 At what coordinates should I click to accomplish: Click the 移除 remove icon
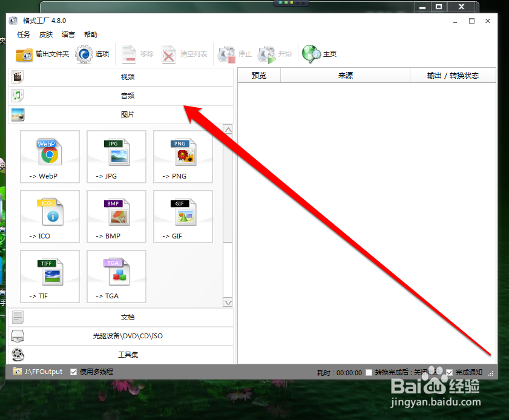point(129,54)
